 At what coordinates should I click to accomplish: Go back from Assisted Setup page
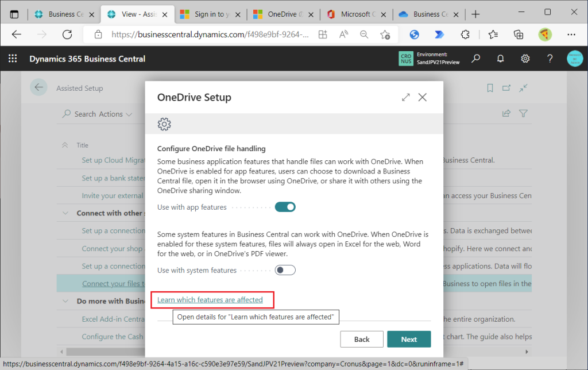[x=38, y=87]
